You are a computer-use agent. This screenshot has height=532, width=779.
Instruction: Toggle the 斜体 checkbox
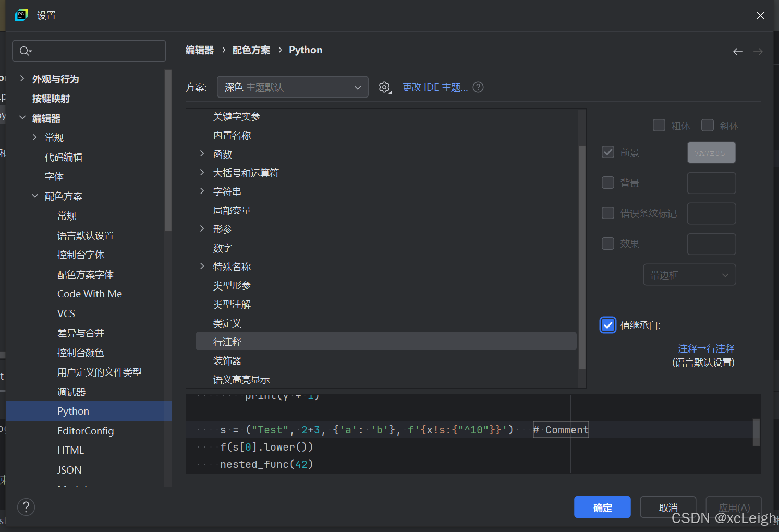pos(708,125)
